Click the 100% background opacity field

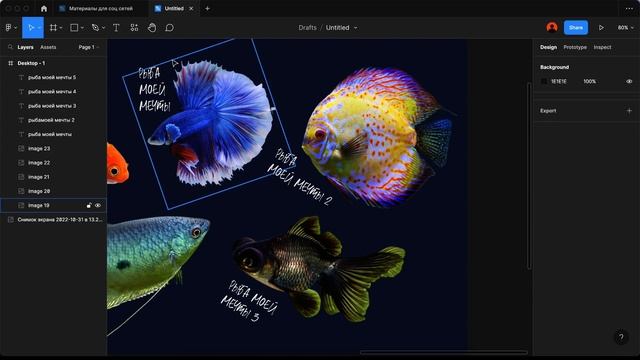tap(589, 81)
